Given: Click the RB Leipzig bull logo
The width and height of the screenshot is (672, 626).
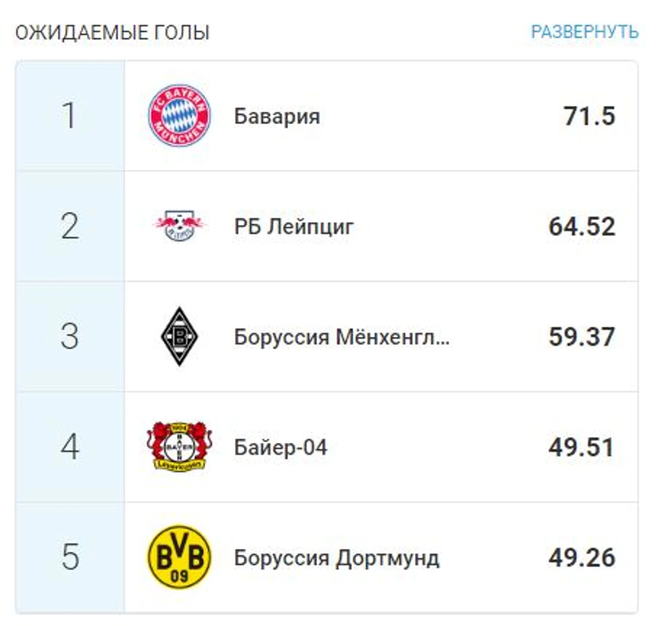Looking at the screenshot, I should coord(179,226).
